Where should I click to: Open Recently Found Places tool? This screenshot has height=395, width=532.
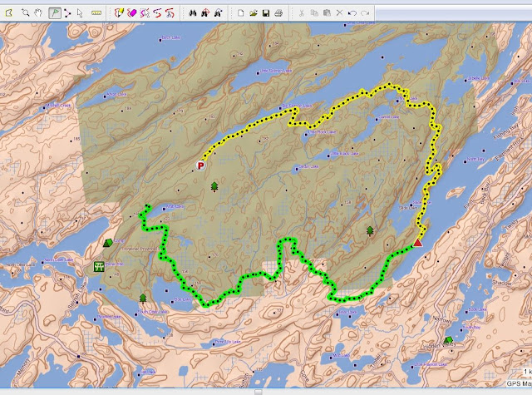218,13
